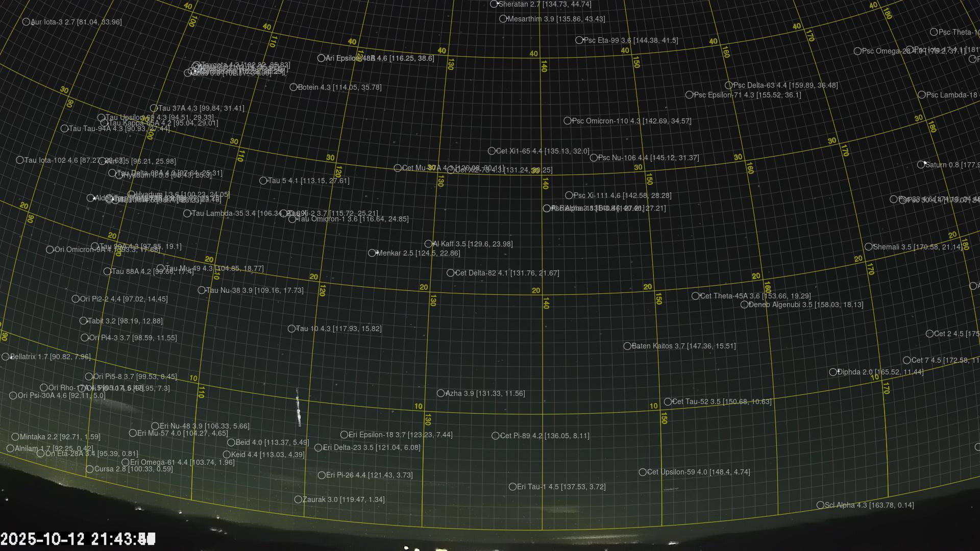Select the Zaurak star marker circle
The height and width of the screenshot is (551, 980).
coord(298,499)
